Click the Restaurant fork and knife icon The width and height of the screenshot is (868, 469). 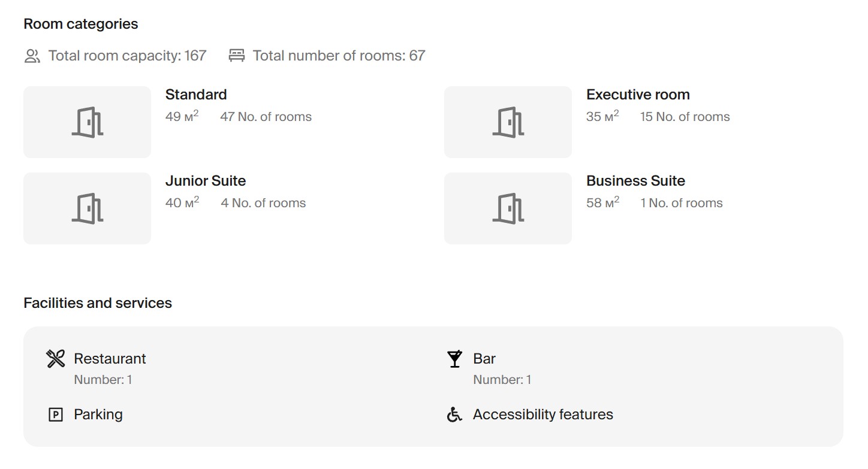55,359
